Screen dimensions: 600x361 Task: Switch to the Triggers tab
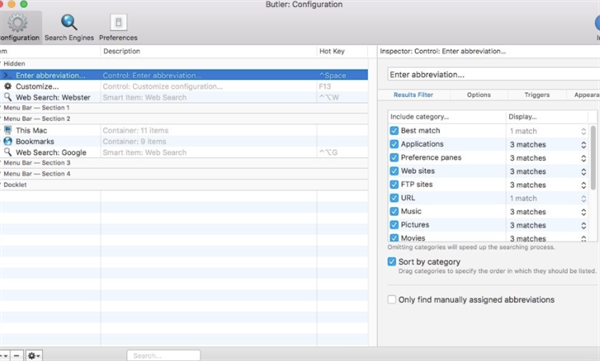pos(537,95)
